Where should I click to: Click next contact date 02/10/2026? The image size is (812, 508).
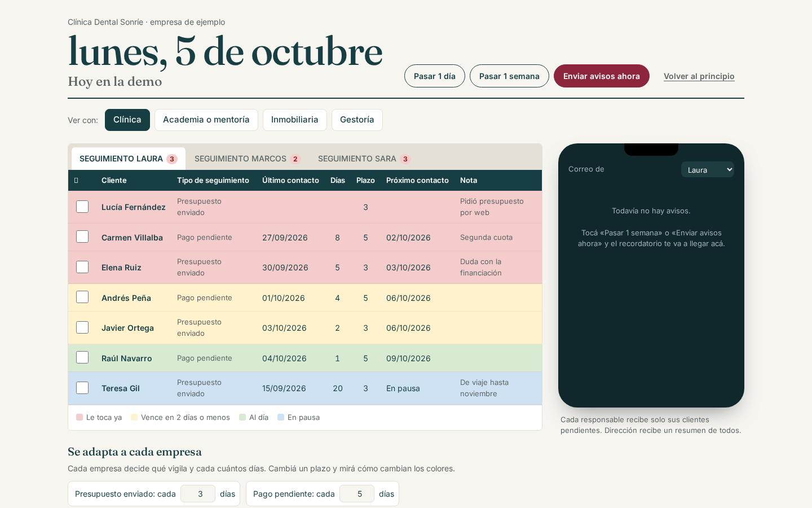pyautogui.click(x=408, y=238)
